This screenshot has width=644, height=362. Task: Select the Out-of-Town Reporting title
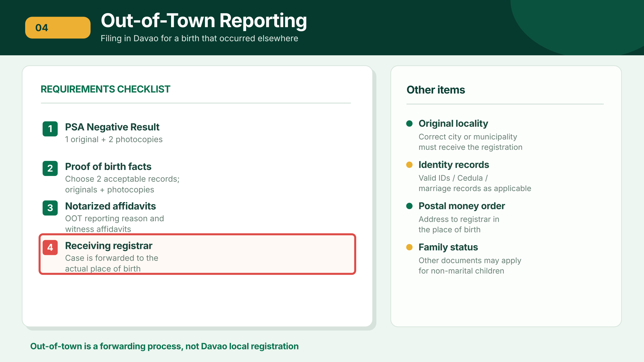204,21
